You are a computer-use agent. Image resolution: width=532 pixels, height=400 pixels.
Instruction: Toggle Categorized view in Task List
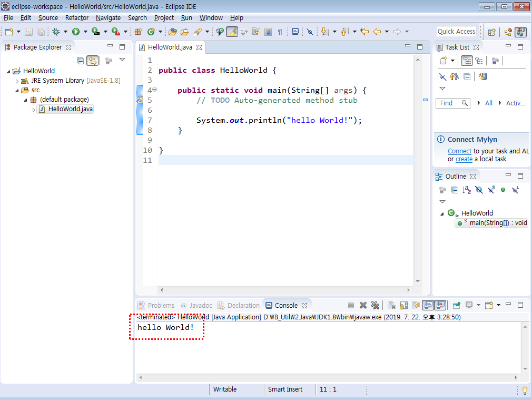coord(467,61)
